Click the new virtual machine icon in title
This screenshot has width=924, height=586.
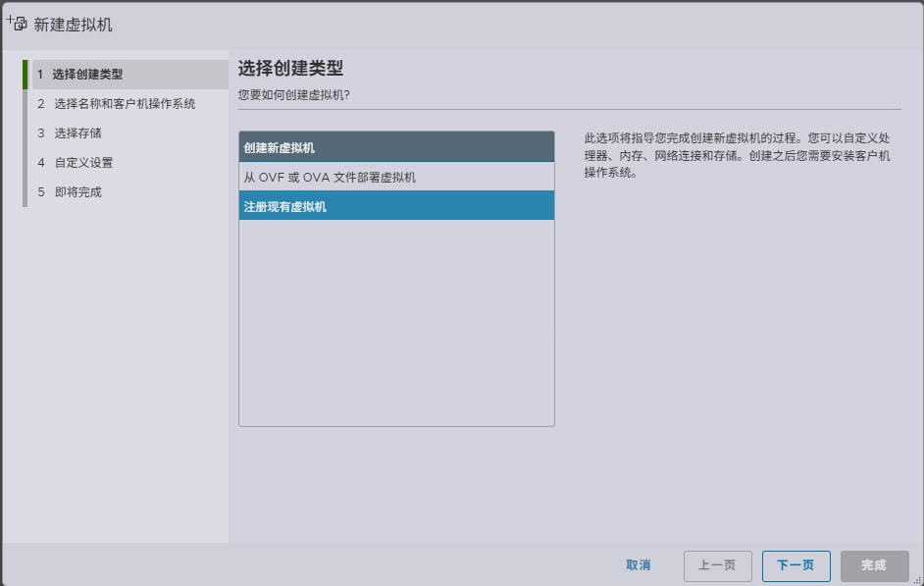coord(17,23)
